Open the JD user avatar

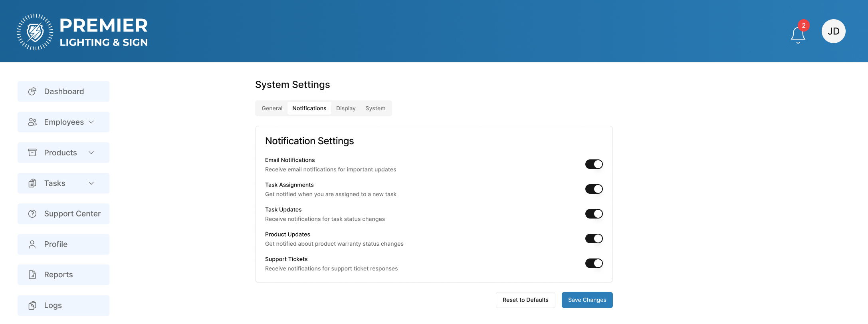pyautogui.click(x=833, y=31)
